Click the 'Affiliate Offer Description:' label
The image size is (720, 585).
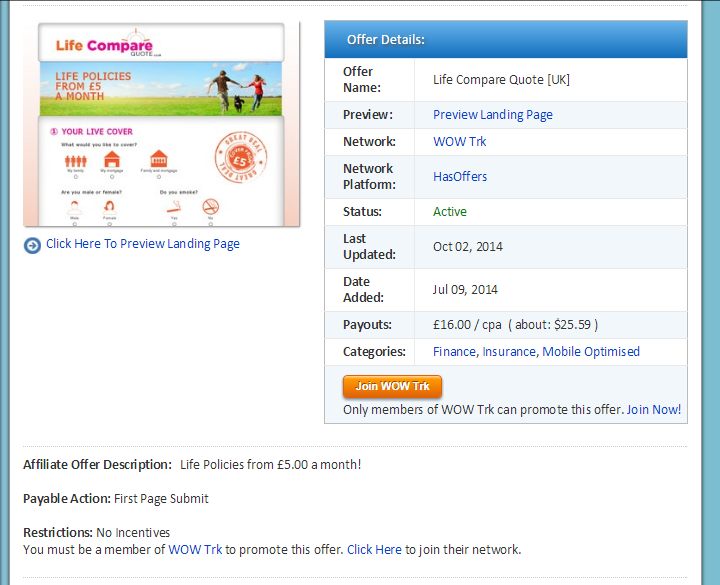pos(97,465)
